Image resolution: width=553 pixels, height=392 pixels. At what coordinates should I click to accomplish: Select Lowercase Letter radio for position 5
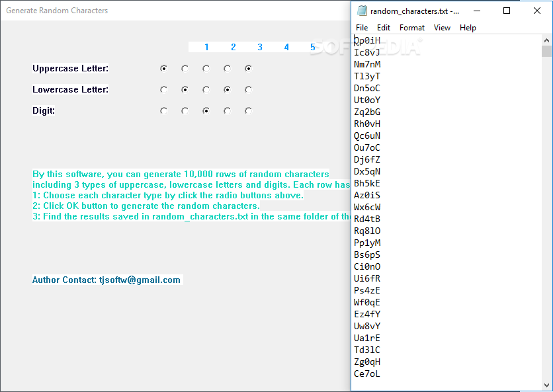click(x=248, y=89)
